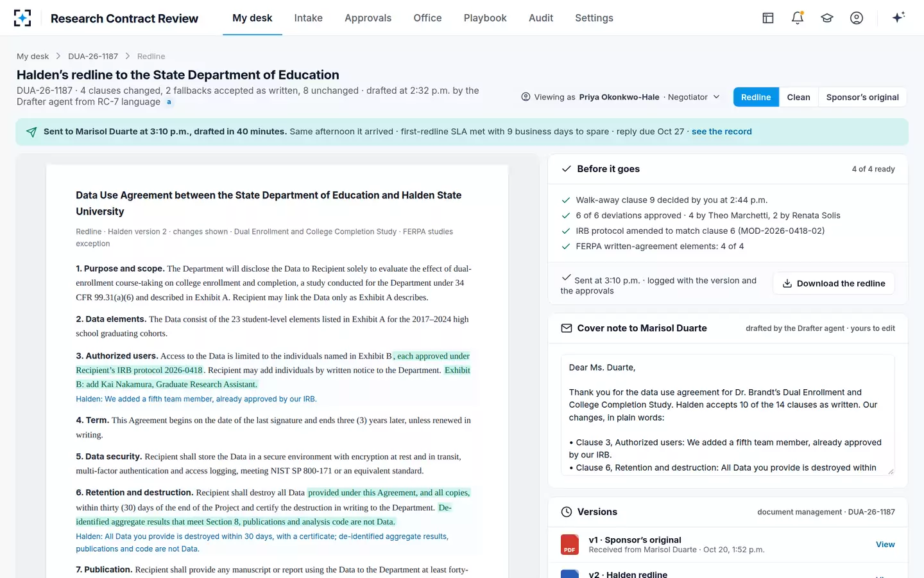Image resolution: width=924 pixels, height=578 pixels.
Task: Go to the Intake tab
Action: [309, 18]
